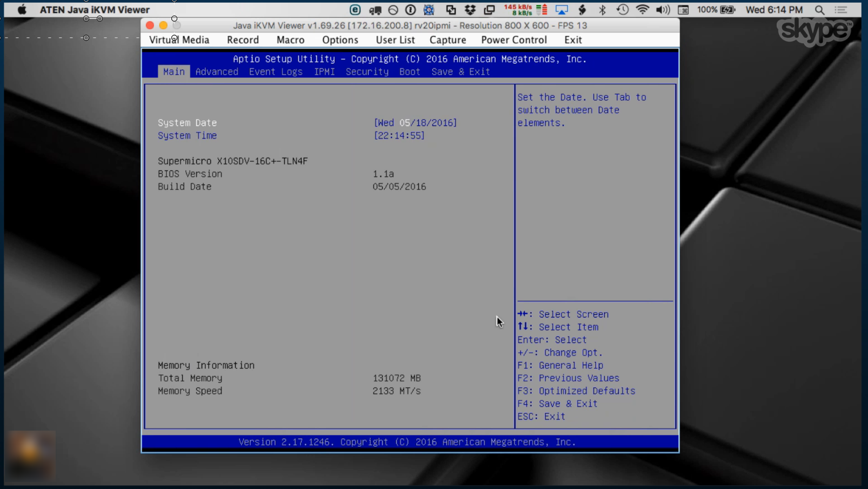The width and height of the screenshot is (868, 489).
Task: Open the Bluetooth menu
Action: 602,10
